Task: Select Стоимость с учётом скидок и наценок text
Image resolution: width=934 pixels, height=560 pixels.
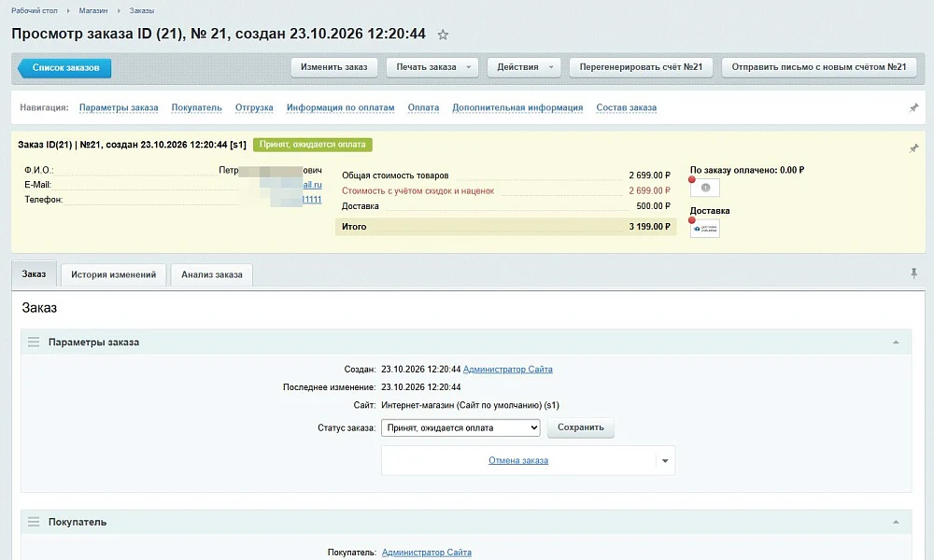Action: coord(418,191)
